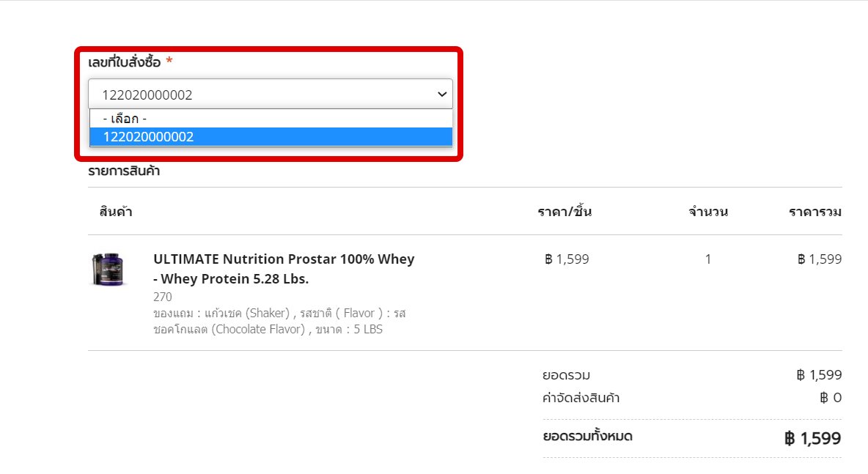Click the dropdown chevron arrow
The height and width of the screenshot is (474, 868).
442,95
